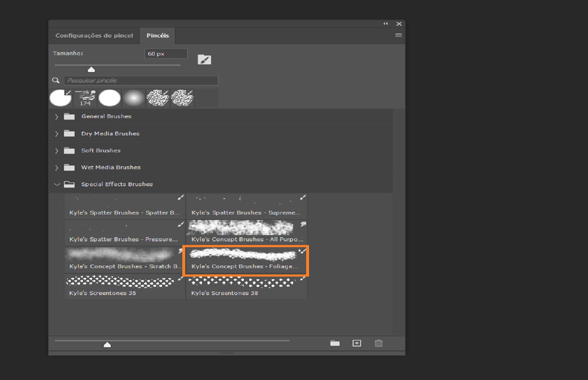Select the hard round brush in recent brushes
Viewport: 588px width, 380px height.
(x=110, y=97)
